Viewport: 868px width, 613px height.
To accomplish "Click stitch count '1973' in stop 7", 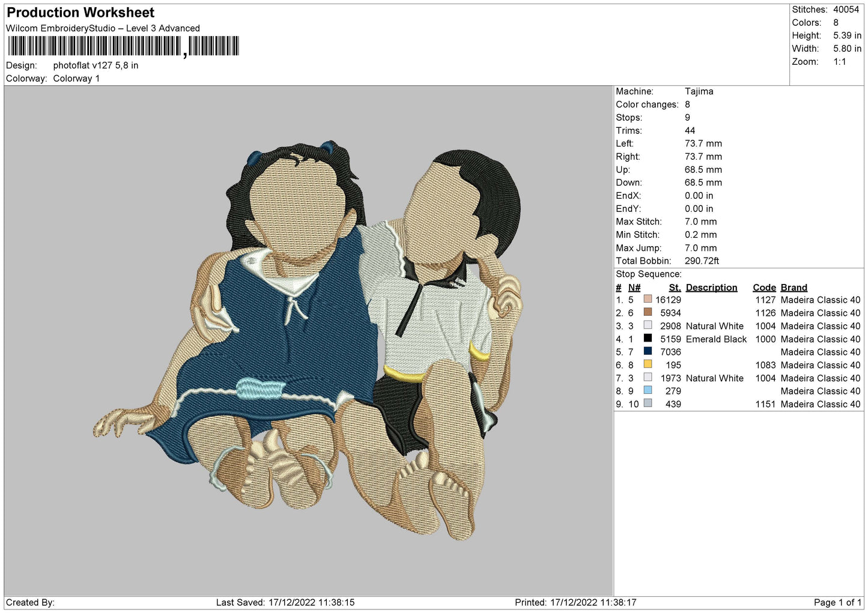I will click(671, 378).
